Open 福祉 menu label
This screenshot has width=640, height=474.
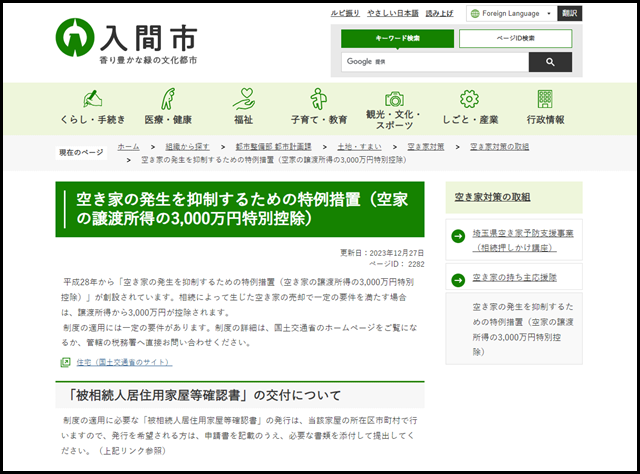pos(244,120)
